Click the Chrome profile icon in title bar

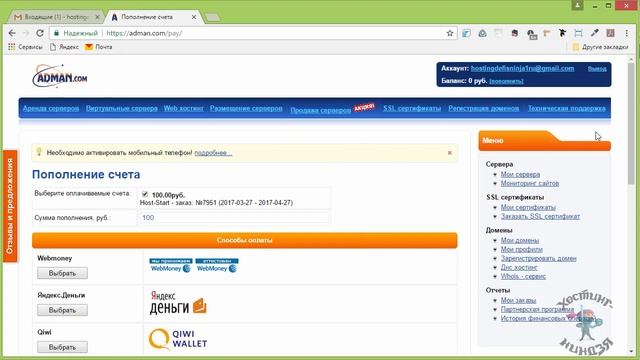[577, 6]
